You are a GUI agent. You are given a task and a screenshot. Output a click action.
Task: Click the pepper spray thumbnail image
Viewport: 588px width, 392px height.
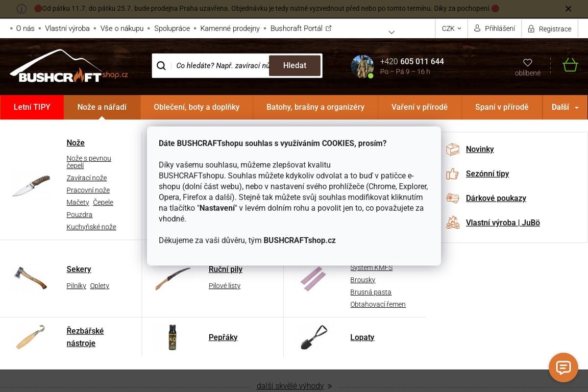click(173, 337)
